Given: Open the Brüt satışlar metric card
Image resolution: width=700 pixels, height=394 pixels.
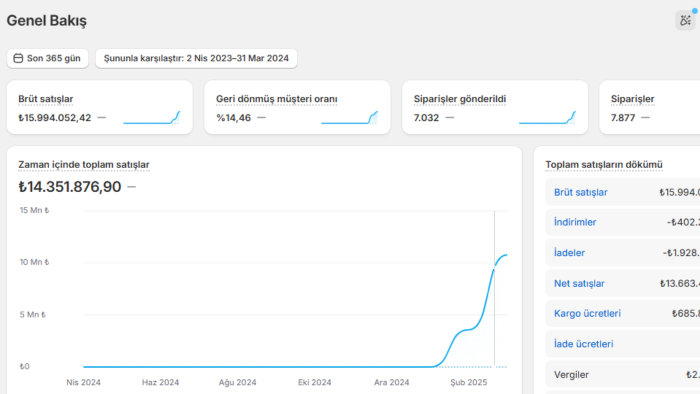Looking at the screenshot, I should tap(100, 107).
